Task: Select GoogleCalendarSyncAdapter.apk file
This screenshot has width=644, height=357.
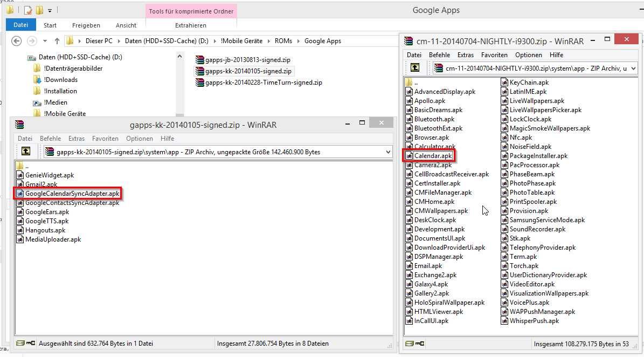Action: point(68,194)
